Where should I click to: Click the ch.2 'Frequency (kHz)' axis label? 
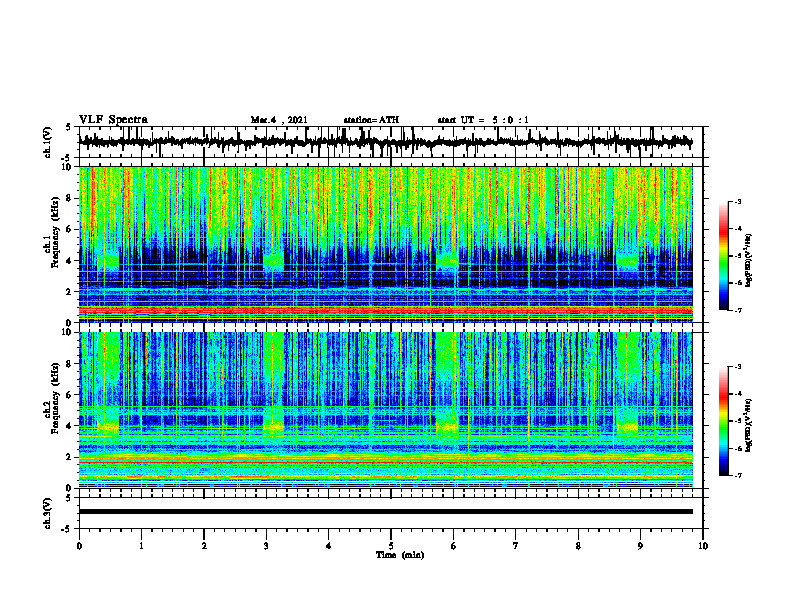tap(55, 397)
